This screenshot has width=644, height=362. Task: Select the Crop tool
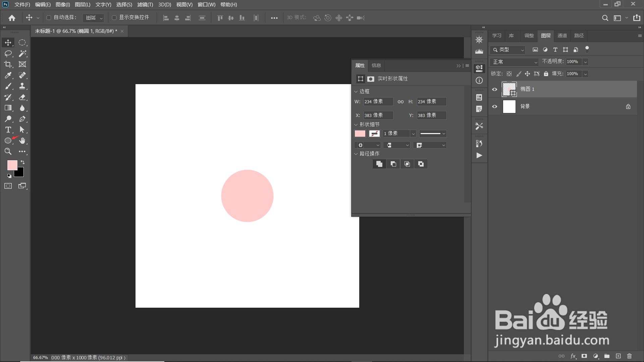8,64
